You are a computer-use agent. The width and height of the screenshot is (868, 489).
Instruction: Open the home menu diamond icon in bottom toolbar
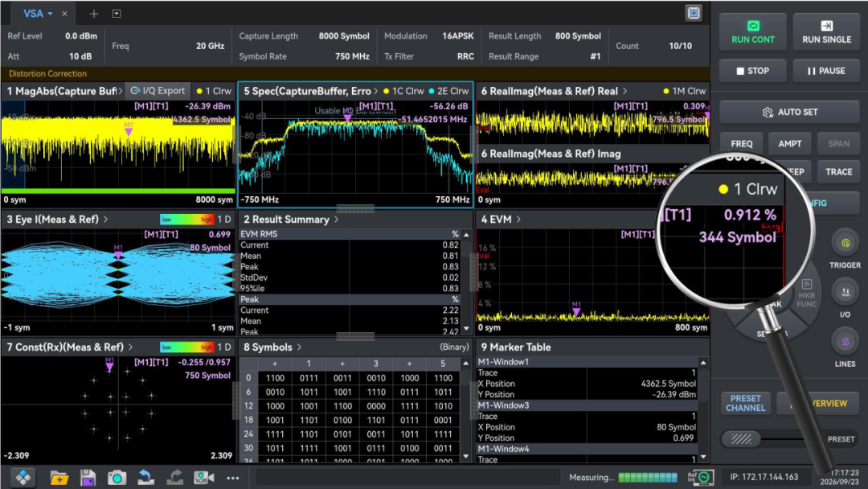pyautogui.click(x=23, y=478)
